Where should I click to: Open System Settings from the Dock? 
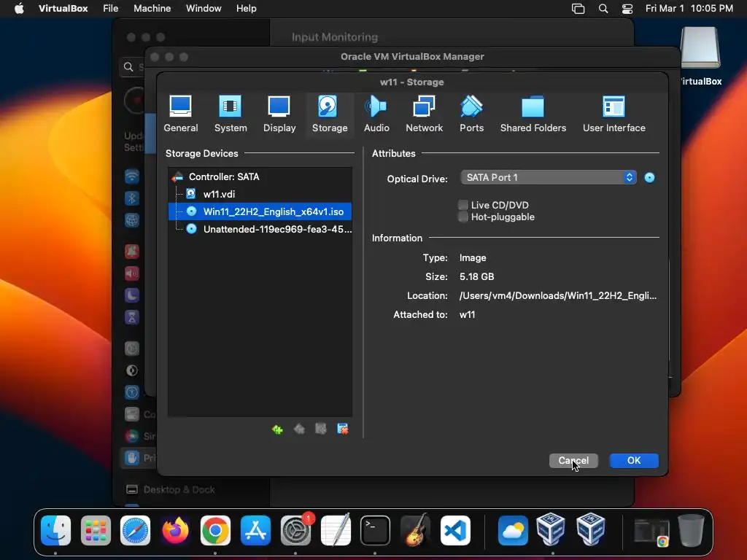coord(295,531)
